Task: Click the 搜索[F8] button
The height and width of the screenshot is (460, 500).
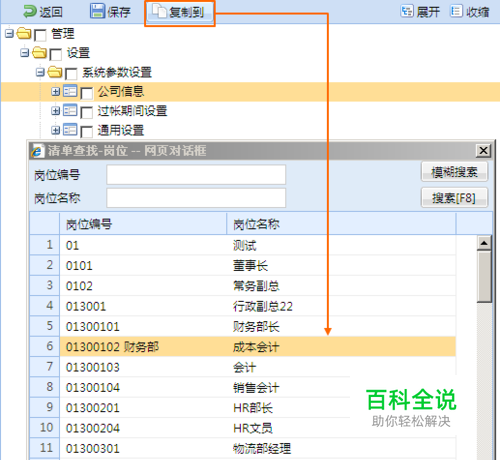Action: [454, 198]
